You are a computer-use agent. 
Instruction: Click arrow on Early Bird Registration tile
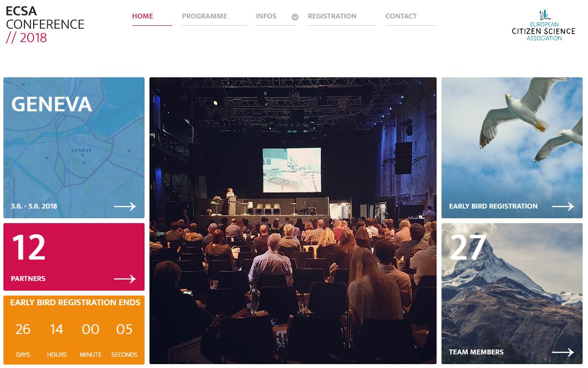563,207
